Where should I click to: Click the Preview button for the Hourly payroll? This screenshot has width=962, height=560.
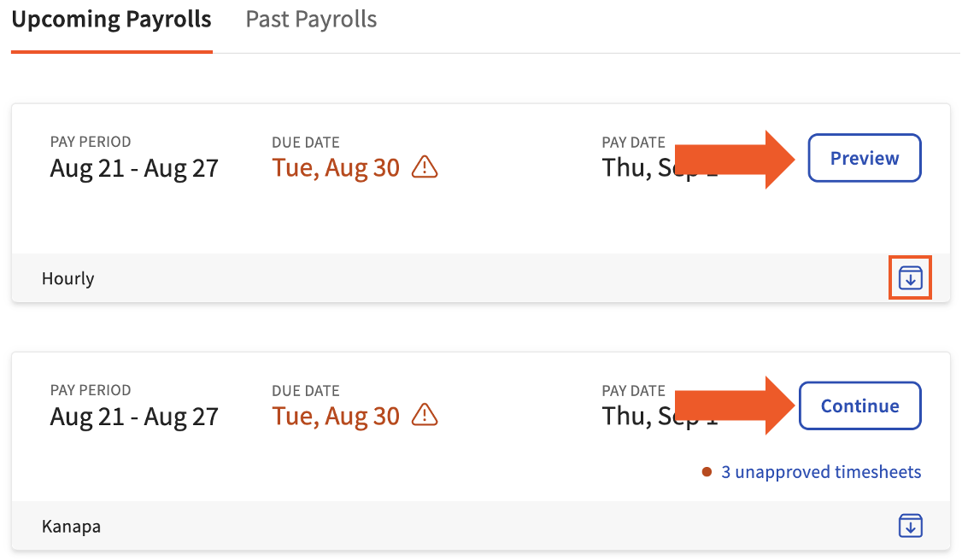click(864, 158)
